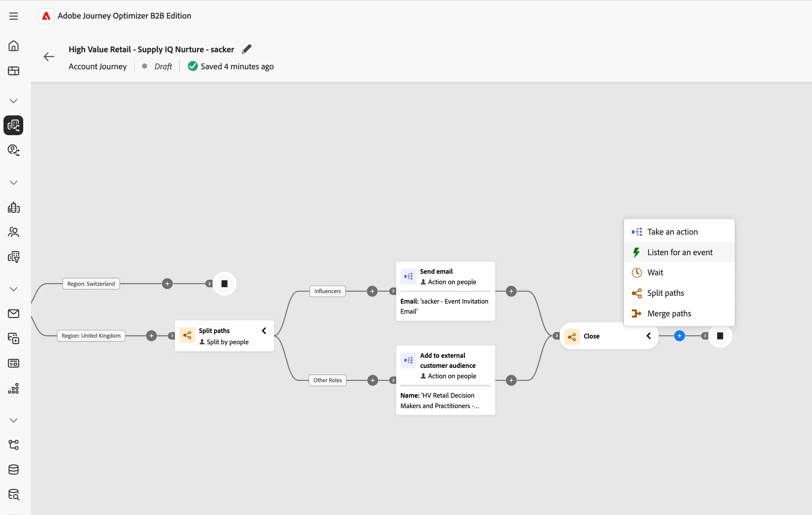
Task: Select the Influencers path label
Action: coord(327,291)
